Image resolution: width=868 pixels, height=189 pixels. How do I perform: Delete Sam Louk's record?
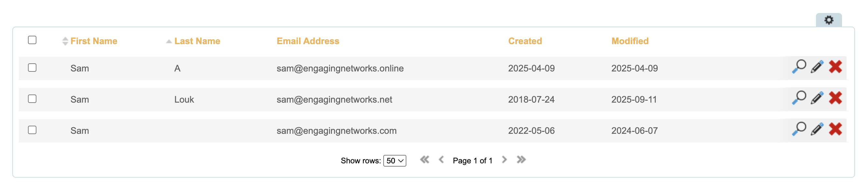(x=835, y=98)
